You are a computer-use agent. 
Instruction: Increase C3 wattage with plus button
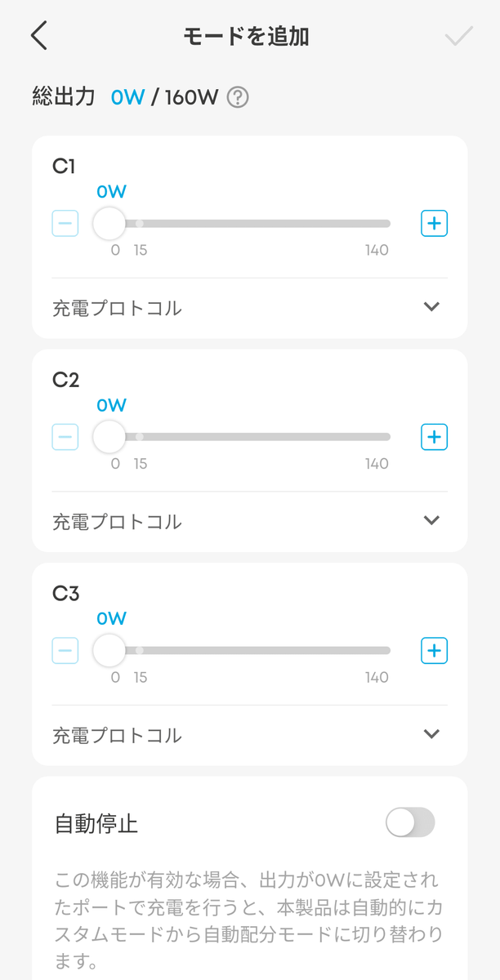tap(434, 651)
